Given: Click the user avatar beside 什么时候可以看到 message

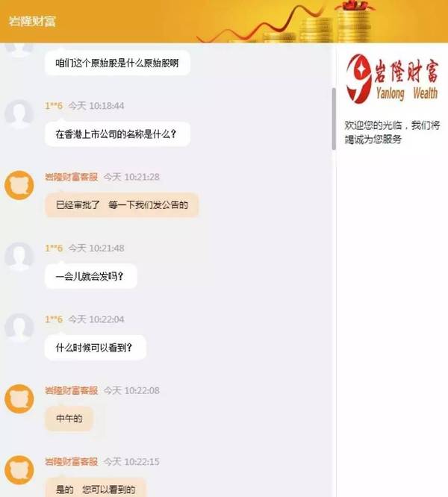Looking at the screenshot, I should click(19, 328).
